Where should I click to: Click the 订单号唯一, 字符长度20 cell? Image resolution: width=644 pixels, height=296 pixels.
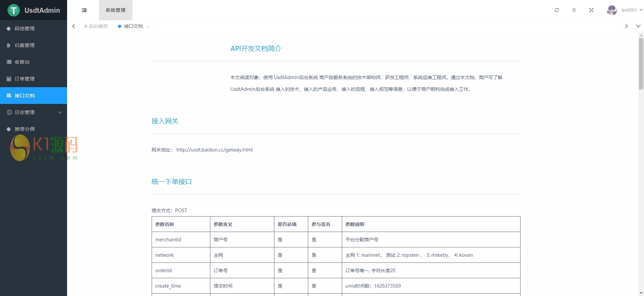click(x=431, y=271)
